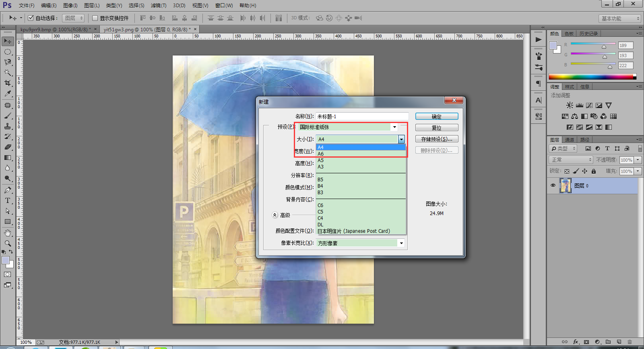Open the 文件 menu
Screen dimensions: 644x349
[27, 5]
